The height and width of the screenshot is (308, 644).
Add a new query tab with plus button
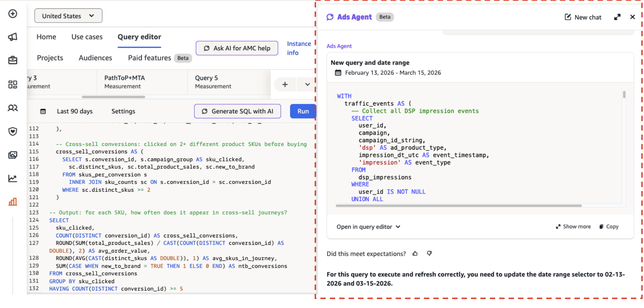[x=285, y=84]
